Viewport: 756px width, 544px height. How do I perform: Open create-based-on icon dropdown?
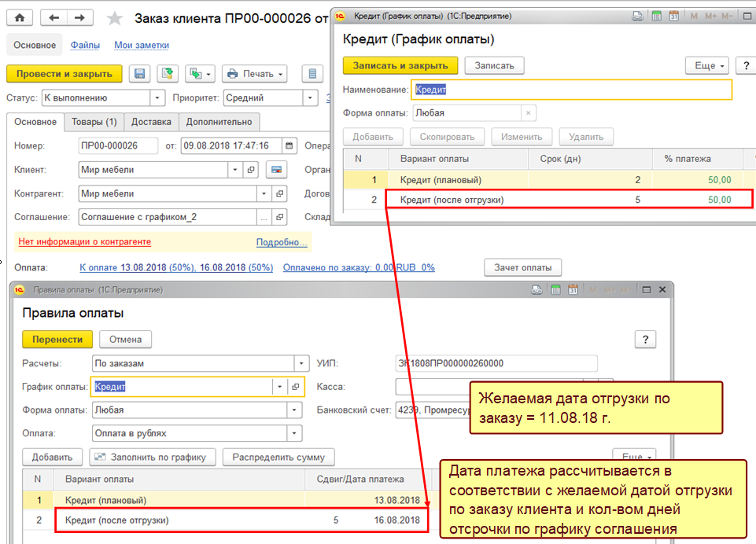[x=200, y=74]
